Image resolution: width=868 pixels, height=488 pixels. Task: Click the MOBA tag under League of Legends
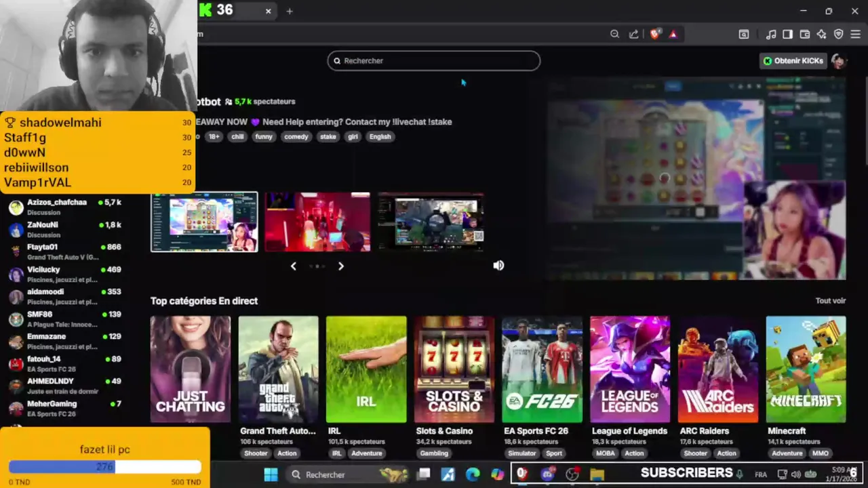point(606,453)
